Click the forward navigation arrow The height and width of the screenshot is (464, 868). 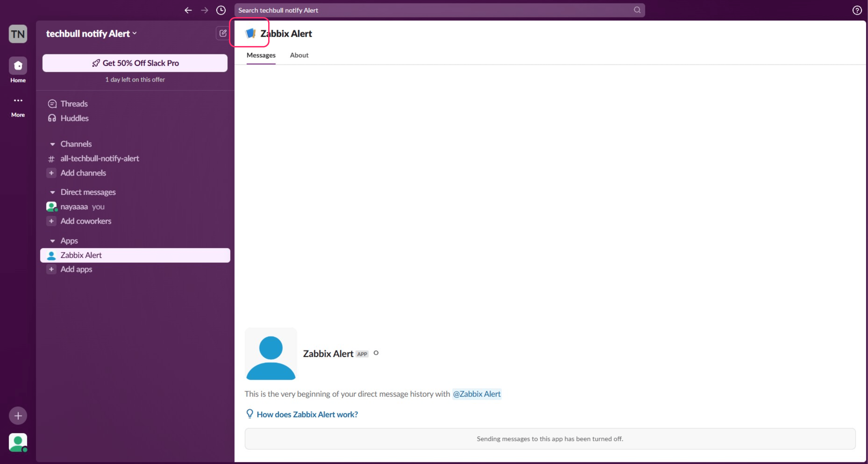tap(205, 10)
